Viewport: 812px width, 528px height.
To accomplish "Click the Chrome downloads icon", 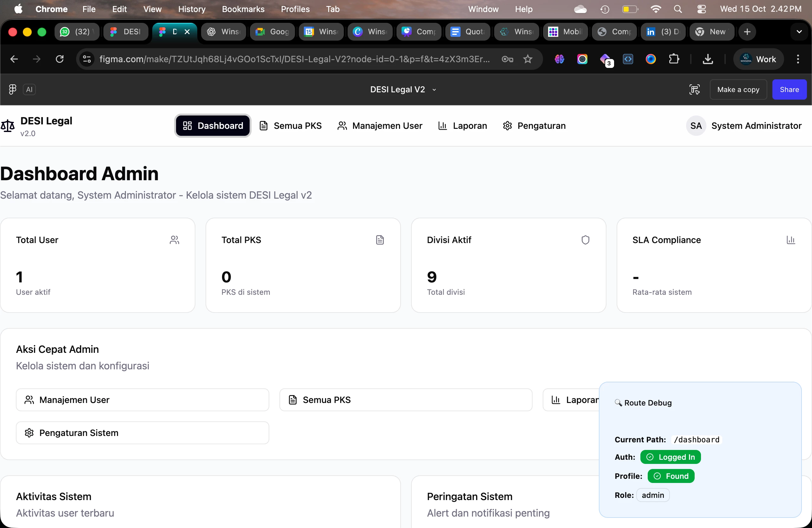I will tap(708, 59).
